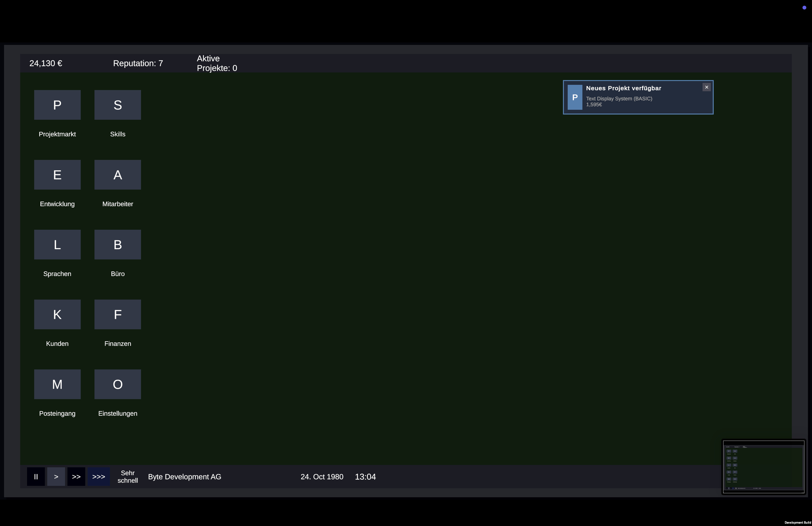Click the Byte Development AG company name
The height and width of the screenshot is (526, 812).
184,477
